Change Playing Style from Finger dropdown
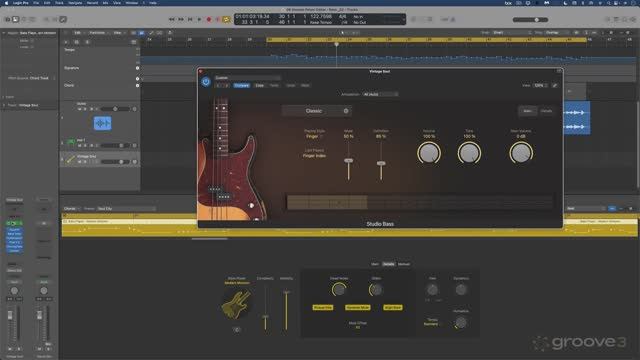 pyautogui.click(x=314, y=136)
